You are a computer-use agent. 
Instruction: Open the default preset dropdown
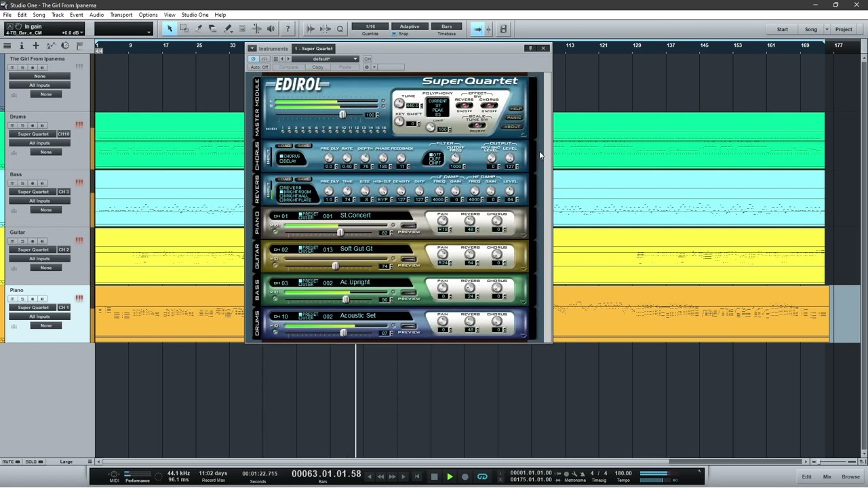coord(325,59)
